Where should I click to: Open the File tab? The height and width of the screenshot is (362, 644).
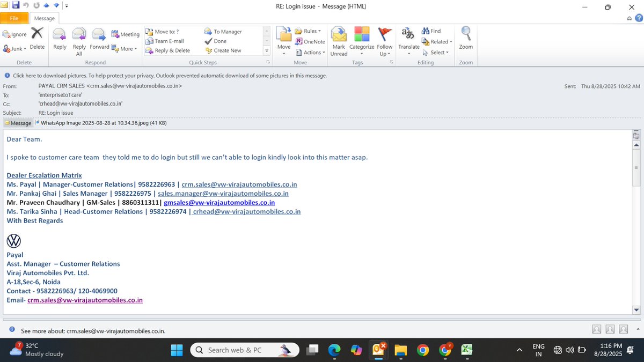coord(14,18)
